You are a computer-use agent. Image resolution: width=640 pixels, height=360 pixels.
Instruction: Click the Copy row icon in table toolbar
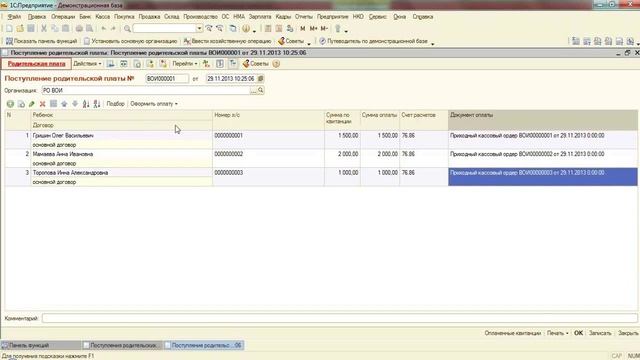pyautogui.click(x=21, y=104)
